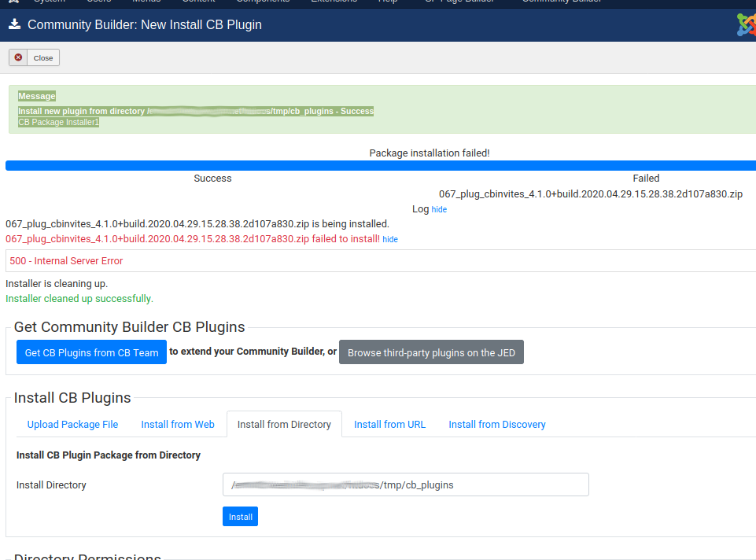The width and height of the screenshot is (756, 560).
Task: Switch to Install from Web tab
Action: (178, 425)
